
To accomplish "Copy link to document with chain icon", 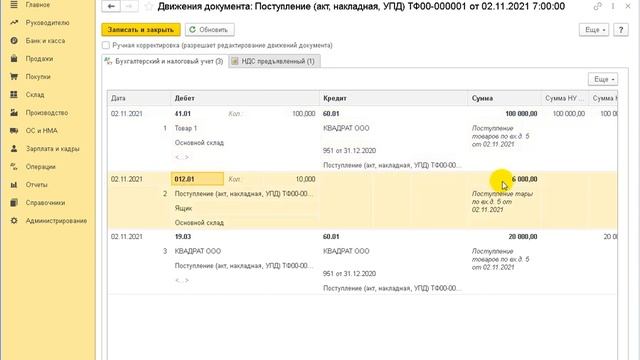I will pos(598,6).
